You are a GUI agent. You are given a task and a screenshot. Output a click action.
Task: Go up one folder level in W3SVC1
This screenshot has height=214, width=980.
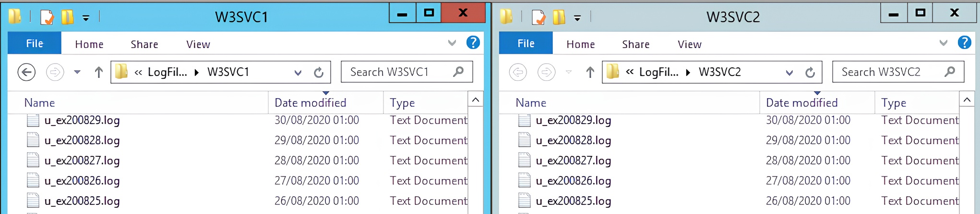[99, 72]
